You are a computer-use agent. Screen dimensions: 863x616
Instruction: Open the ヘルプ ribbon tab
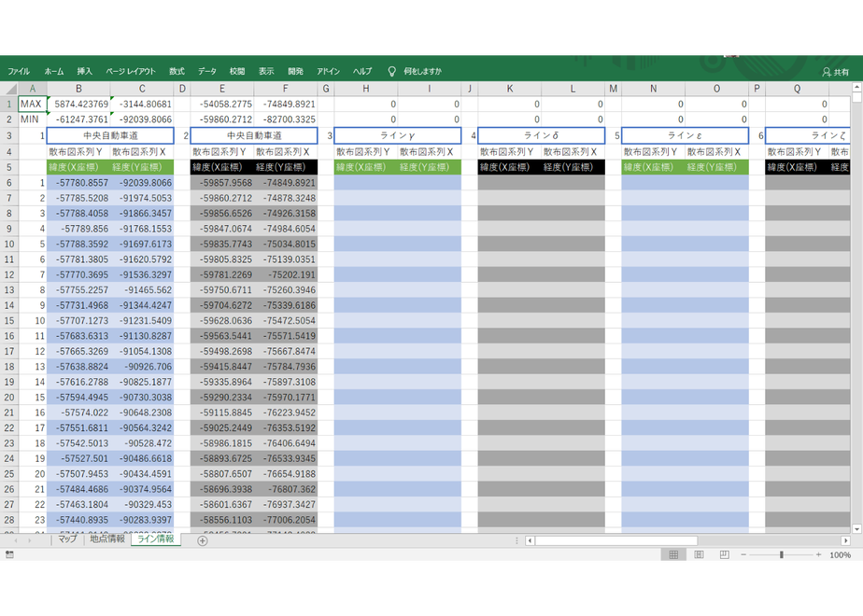pos(362,72)
